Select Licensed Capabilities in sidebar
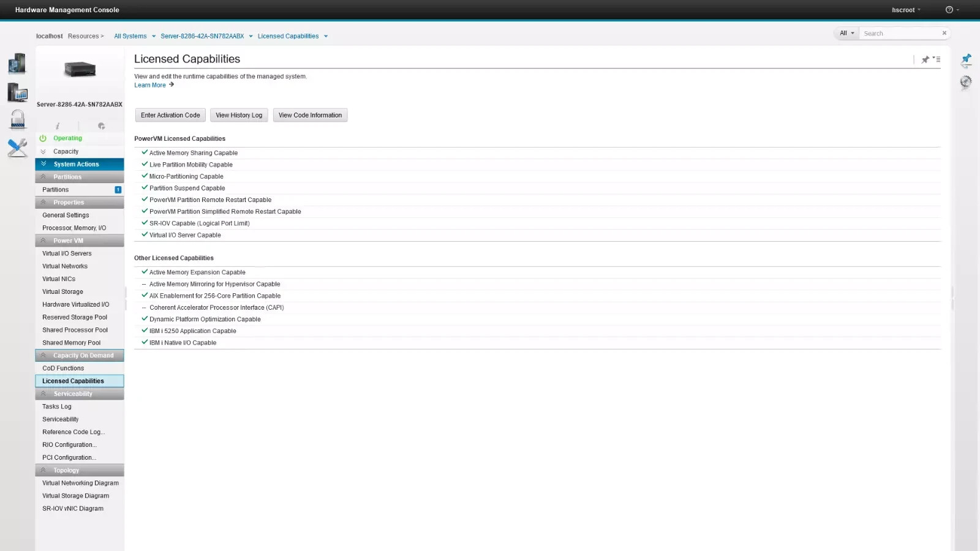This screenshot has height=551, width=980. coord(80,381)
